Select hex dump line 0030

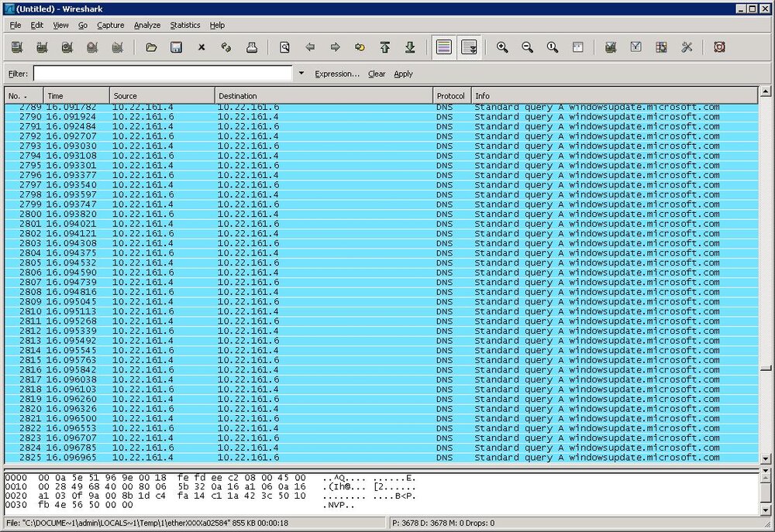[x=180, y=505]
